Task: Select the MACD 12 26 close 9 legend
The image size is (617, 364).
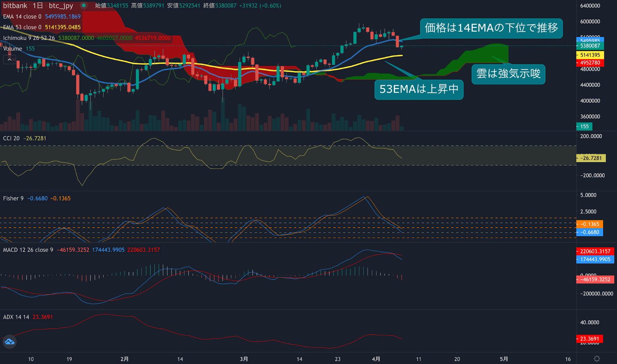Action: point(28,250)
